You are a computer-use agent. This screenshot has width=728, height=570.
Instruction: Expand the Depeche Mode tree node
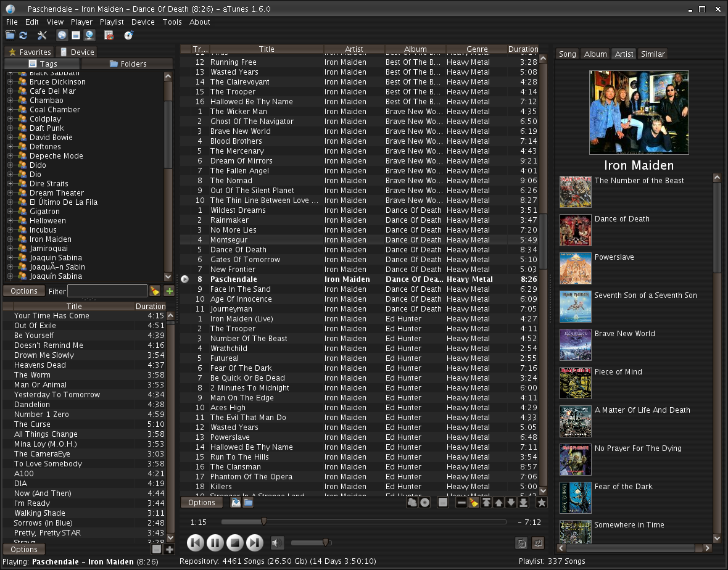coord(10,156)
